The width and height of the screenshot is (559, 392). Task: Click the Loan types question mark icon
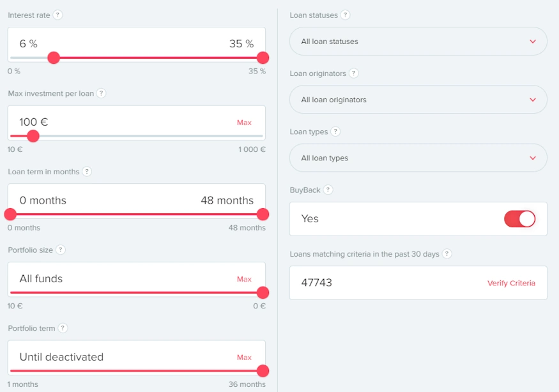(x=335, y=132)
